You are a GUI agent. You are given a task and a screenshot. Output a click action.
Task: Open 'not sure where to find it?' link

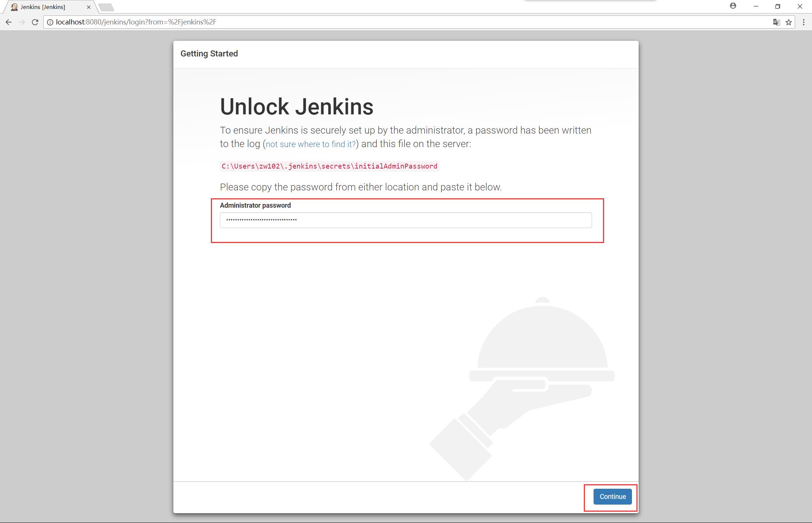tap(311, 144)
